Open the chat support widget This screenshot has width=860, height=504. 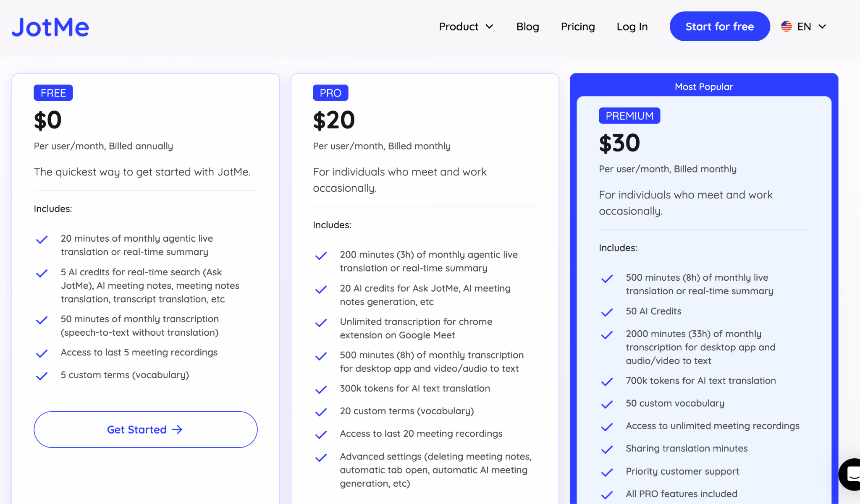click(850, 474)
